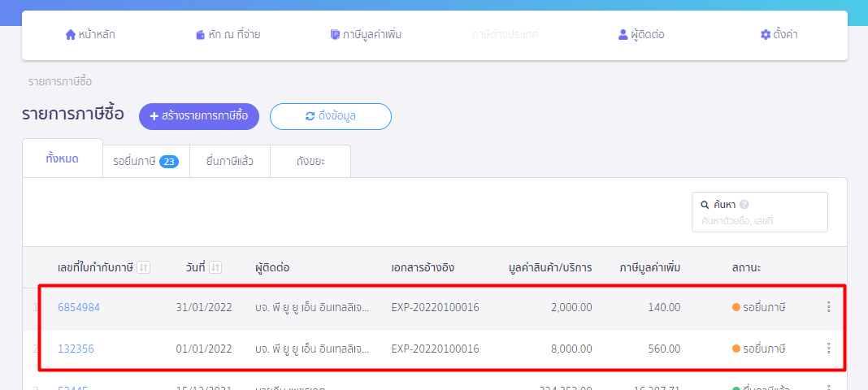Click the เอกสารอ้างอิง column header
The image size is (868, 390).
click(x=423, y=268)
